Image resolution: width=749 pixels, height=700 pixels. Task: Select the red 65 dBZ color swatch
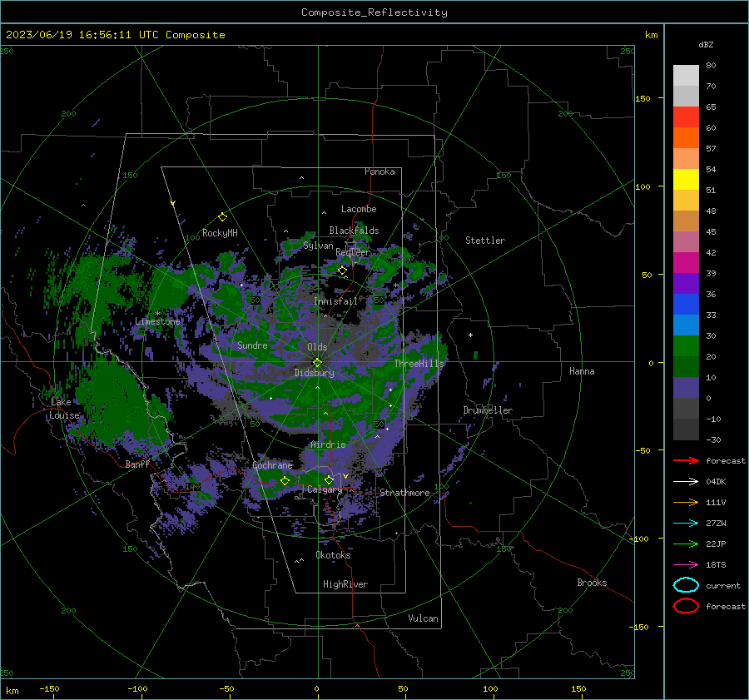[686, 117]
